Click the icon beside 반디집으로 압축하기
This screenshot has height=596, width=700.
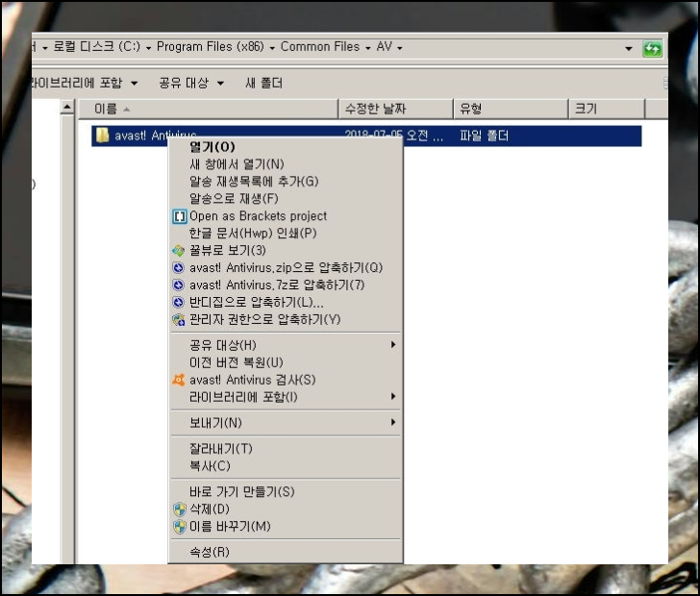pos(179,302)
